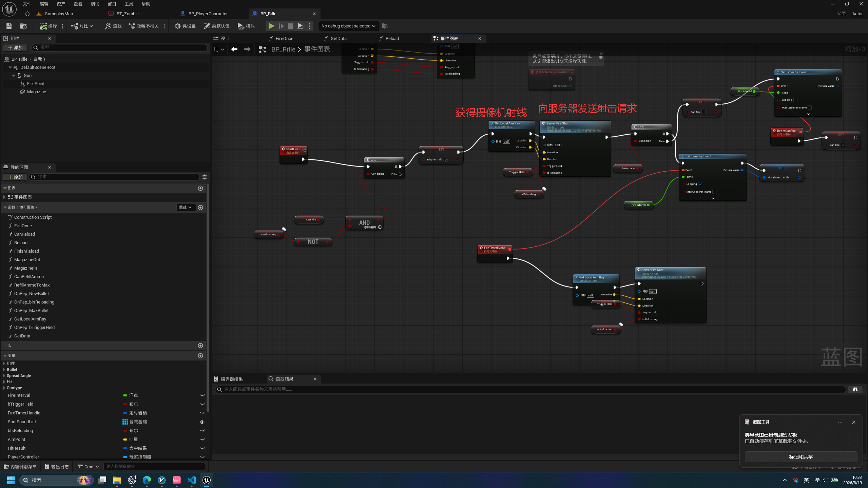The image size is (868, 488).
Task: Open Visual Studio Code from taskbar
Action: click(192, 480)
